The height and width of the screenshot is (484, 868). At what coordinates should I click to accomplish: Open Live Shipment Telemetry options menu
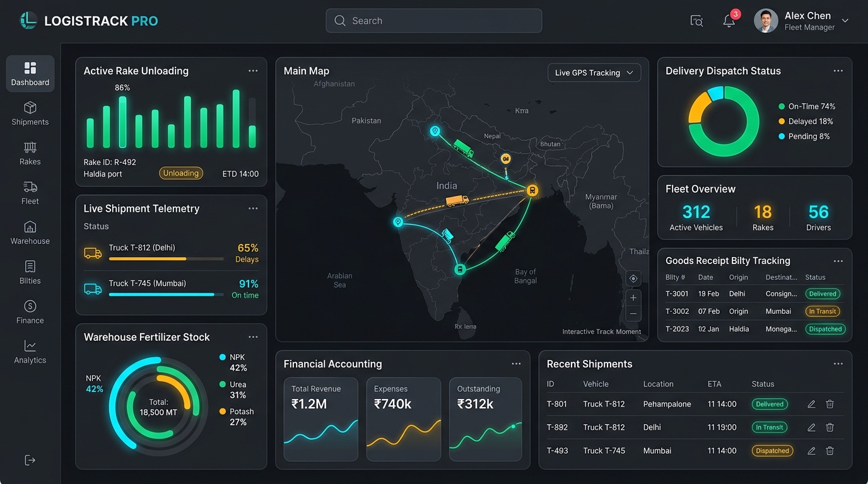point(253,209)
